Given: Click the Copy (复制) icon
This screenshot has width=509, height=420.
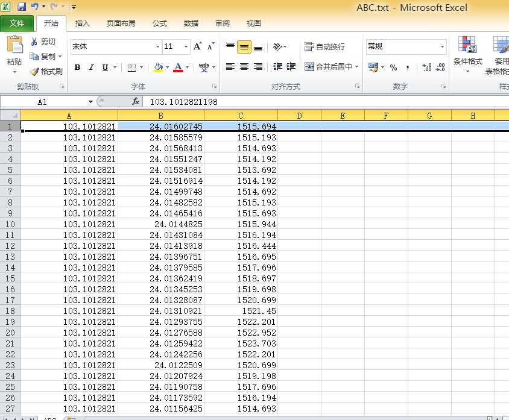Looking at the screenshot, I should pos(34,57).
